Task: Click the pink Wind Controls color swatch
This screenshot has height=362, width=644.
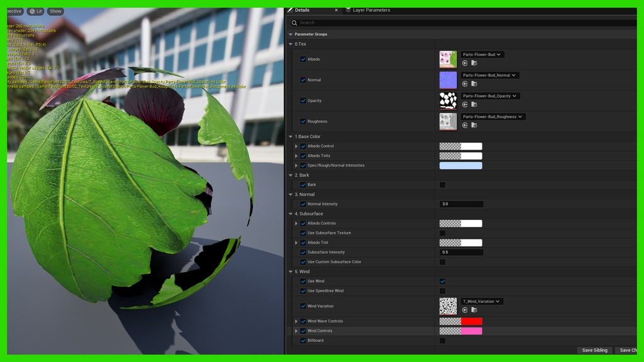Action: point(472,331)
